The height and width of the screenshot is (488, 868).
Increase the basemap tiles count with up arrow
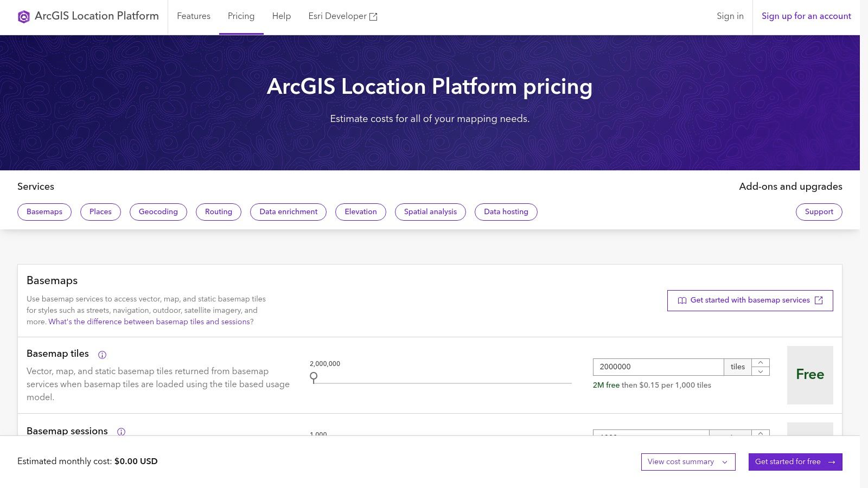(x=761, y=363)
